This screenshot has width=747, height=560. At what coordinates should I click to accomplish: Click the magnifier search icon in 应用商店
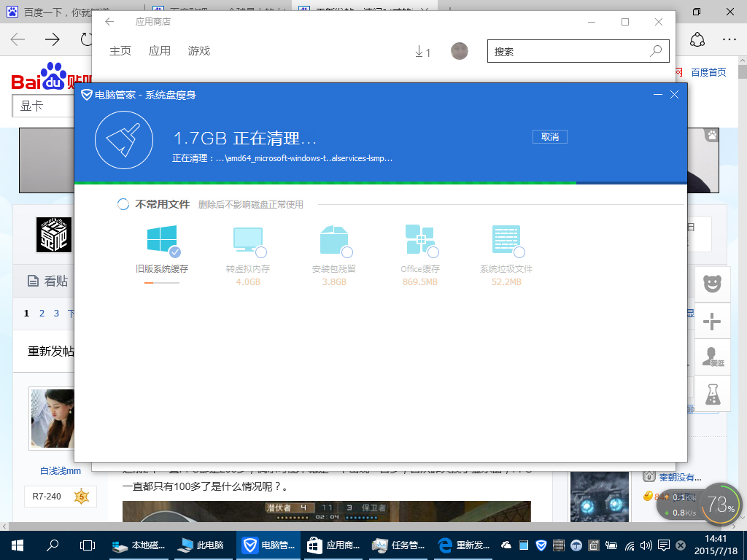[x=656, y=51]
